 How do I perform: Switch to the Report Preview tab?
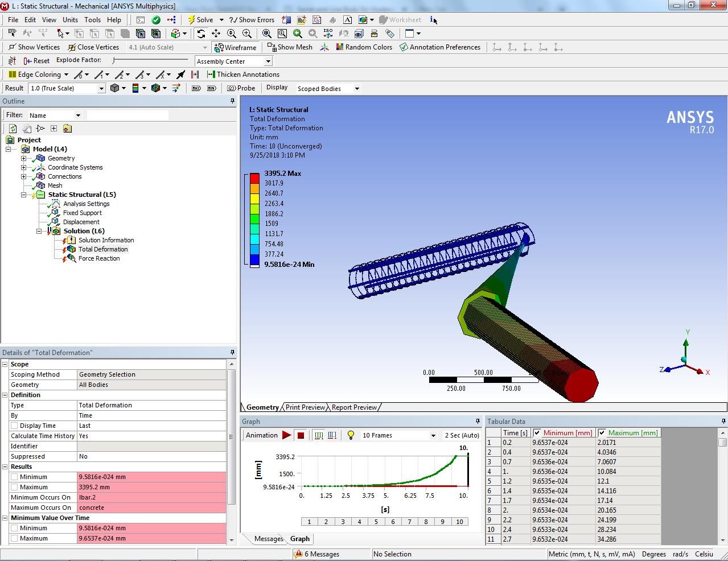coord(354,407)
